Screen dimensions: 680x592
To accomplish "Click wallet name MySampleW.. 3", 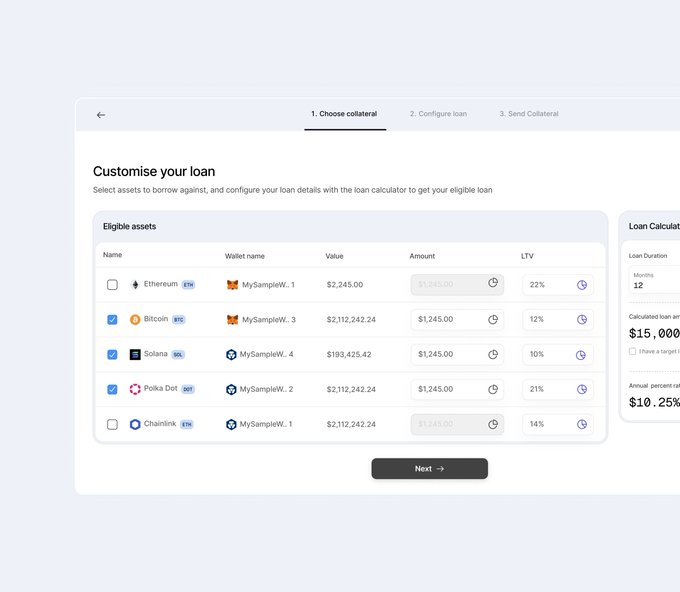I will click(x=269, y=320).
